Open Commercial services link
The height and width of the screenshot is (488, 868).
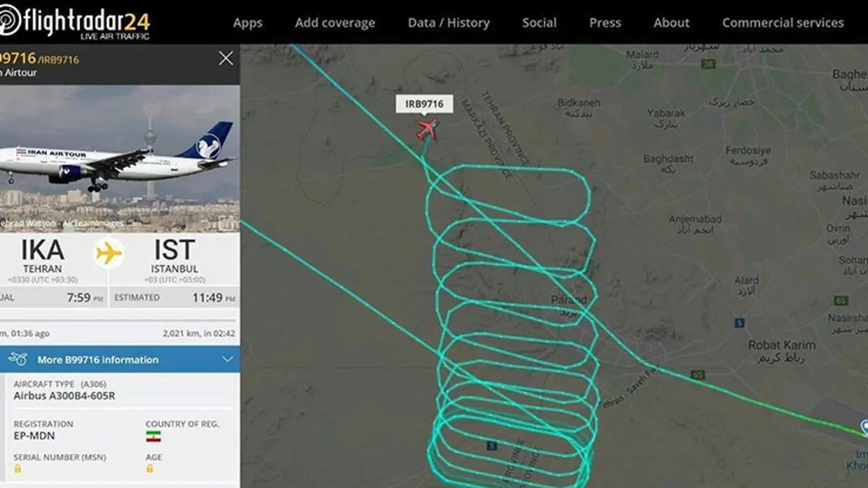(783, 22)
